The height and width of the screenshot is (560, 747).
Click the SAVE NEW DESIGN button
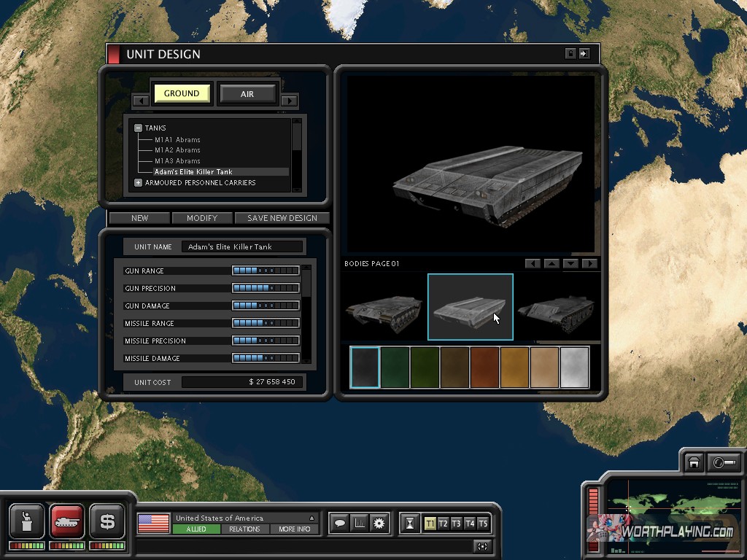click(282, 218)
